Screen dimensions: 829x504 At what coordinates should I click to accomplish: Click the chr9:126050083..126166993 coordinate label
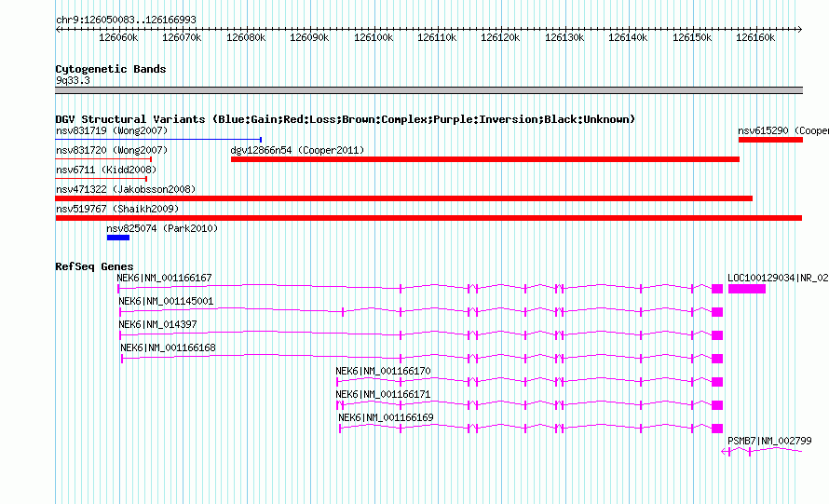pyautogui.click(x=126, y=20)
